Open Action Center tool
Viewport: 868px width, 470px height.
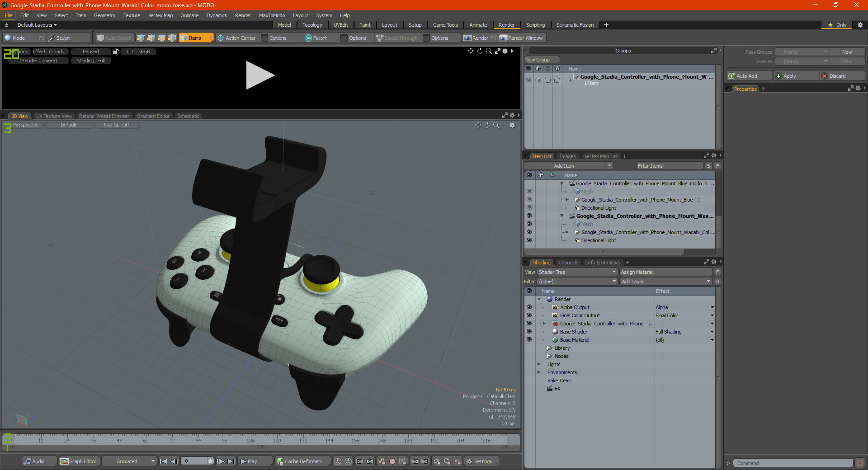pos(236,38)
